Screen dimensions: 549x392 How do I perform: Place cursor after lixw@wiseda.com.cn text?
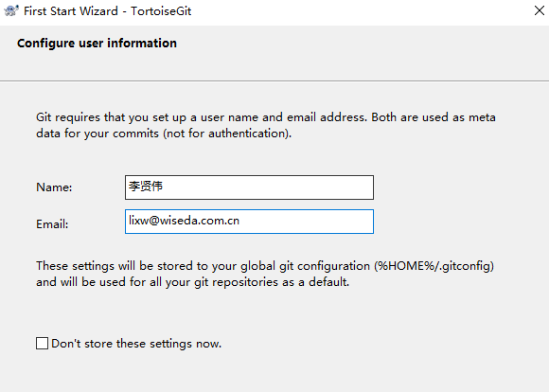pos(240,221)
